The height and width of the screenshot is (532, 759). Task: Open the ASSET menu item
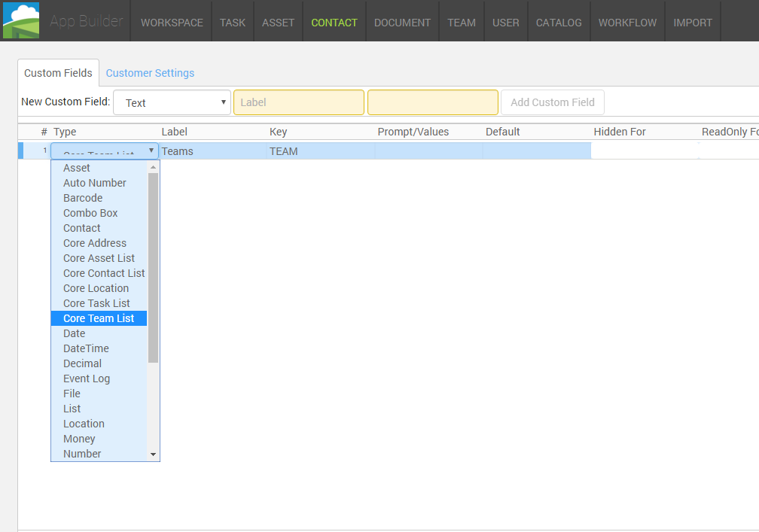click(278, 23)
